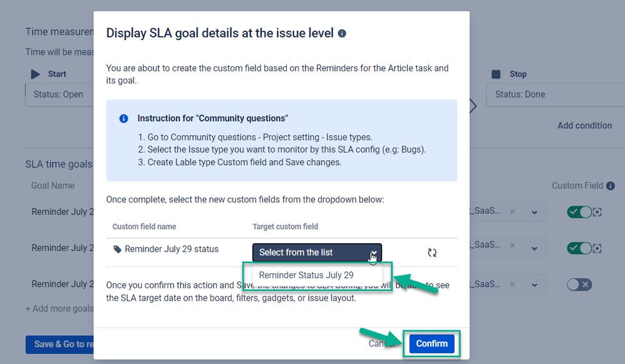Click the Start play triangle icon
The height and width of the screenshot is (364, 625).
click(36, 74)
